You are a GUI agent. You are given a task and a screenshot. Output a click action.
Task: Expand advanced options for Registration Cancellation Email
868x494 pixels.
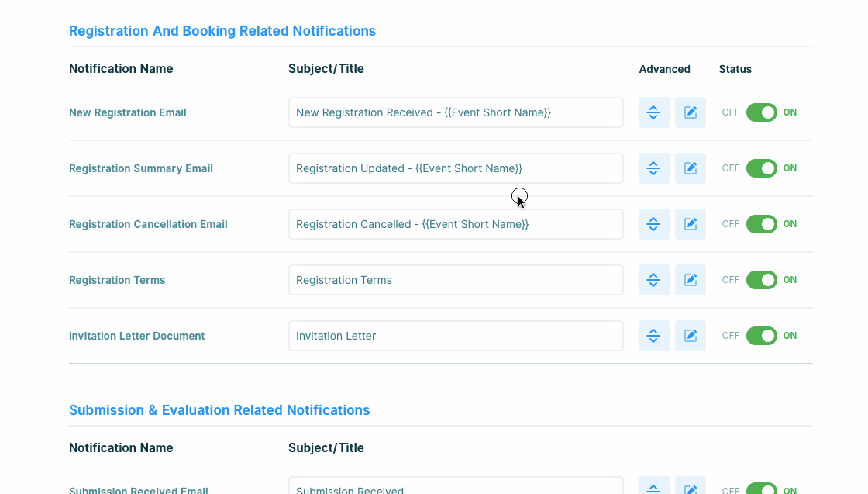tap(653, 224)
